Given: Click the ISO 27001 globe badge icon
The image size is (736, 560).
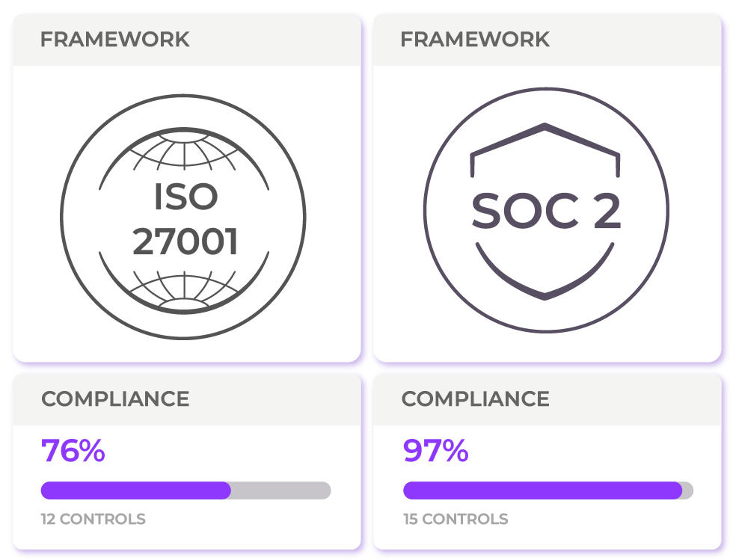Looking at the screenshot, I should point(183,217).
